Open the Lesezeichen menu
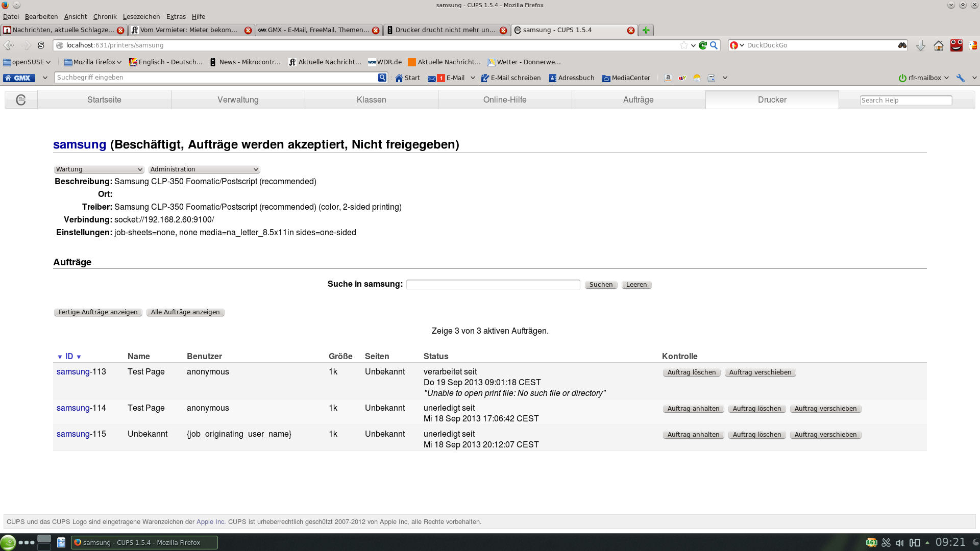Viewport: 980px width, 551px height. (141, 17)
